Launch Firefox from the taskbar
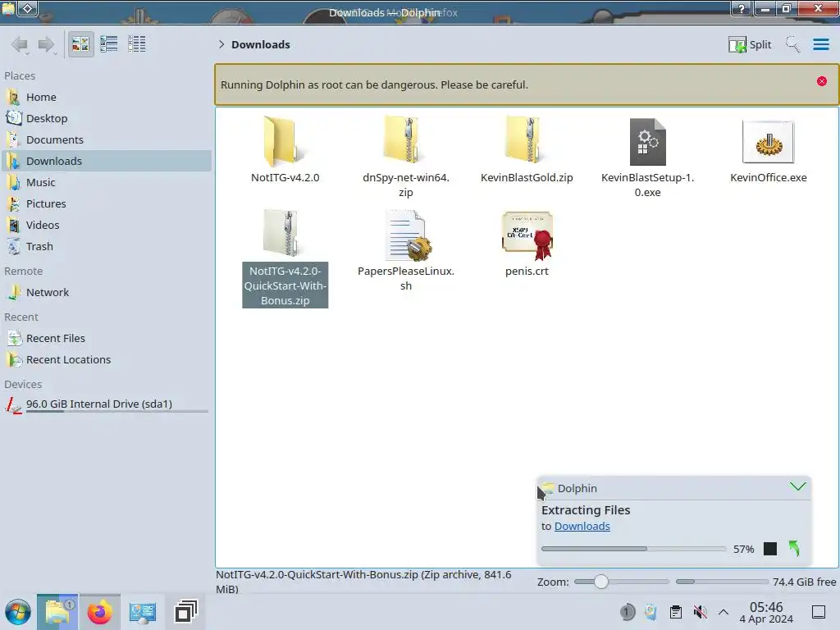Image resolution: width=840 pixels, height=630 pixels. click(x=99, y=612)
